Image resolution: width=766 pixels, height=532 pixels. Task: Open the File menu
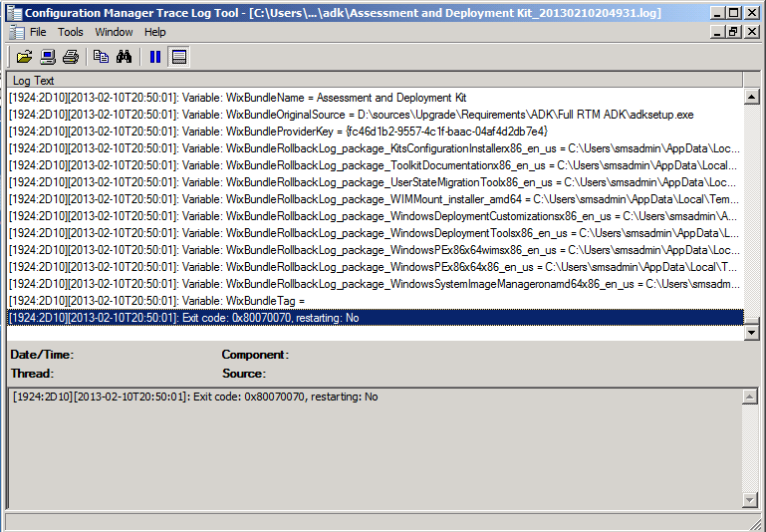point(38,32)
